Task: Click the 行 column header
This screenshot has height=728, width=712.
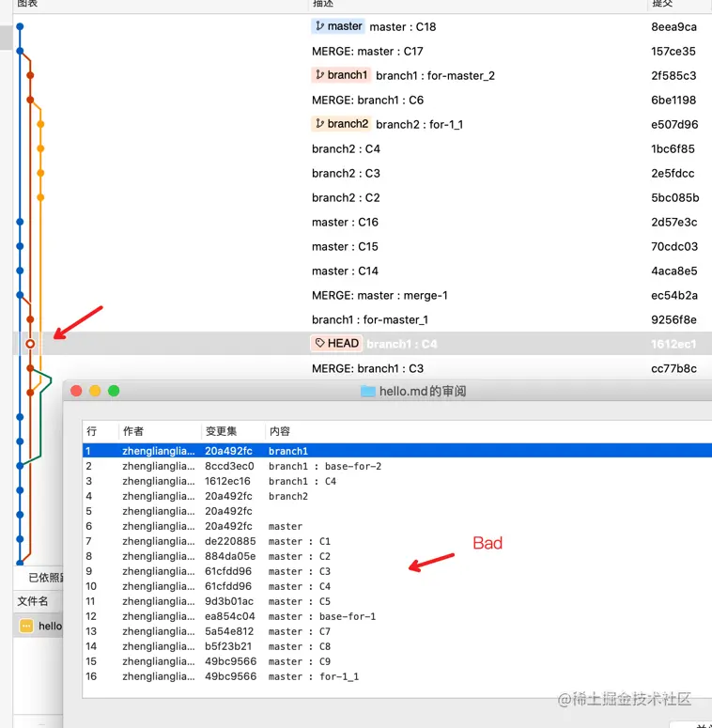Action: click(x=92, y=431)
